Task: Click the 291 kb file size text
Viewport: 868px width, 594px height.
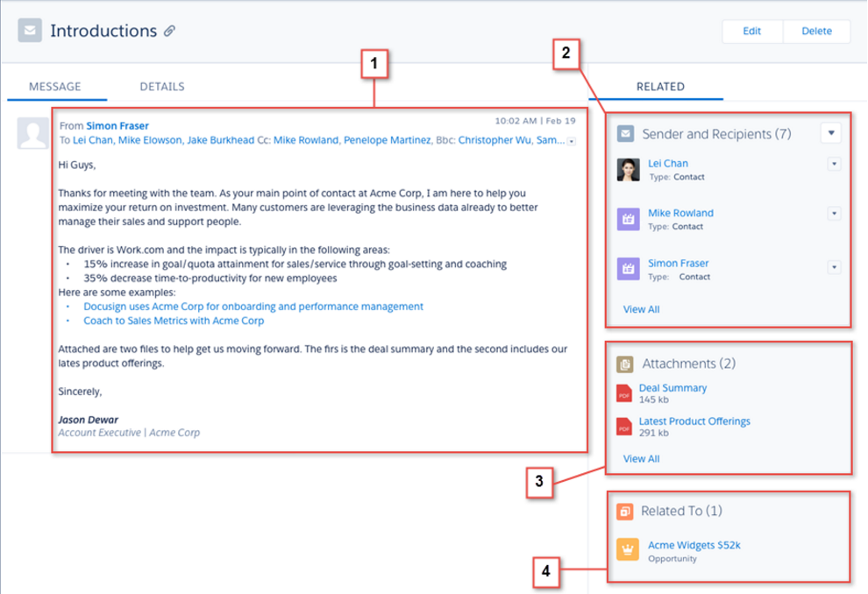Action: pyautogui.click(x=654, y=433)
